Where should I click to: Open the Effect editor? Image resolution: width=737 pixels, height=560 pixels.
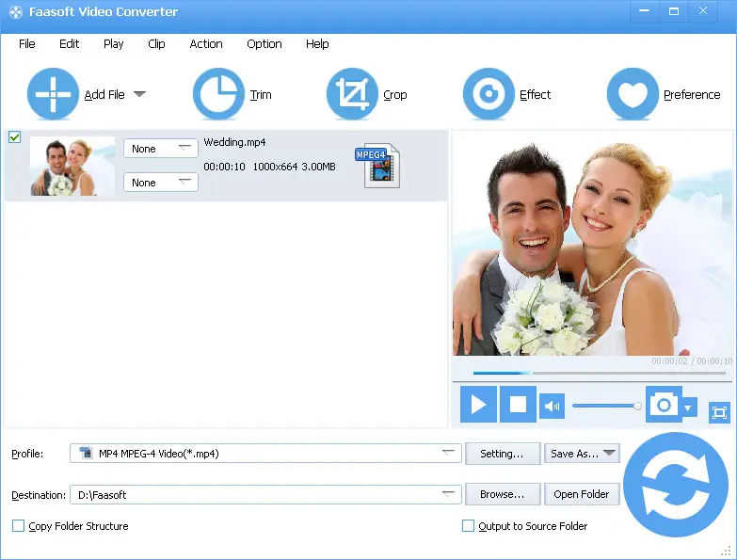[488, 94]
